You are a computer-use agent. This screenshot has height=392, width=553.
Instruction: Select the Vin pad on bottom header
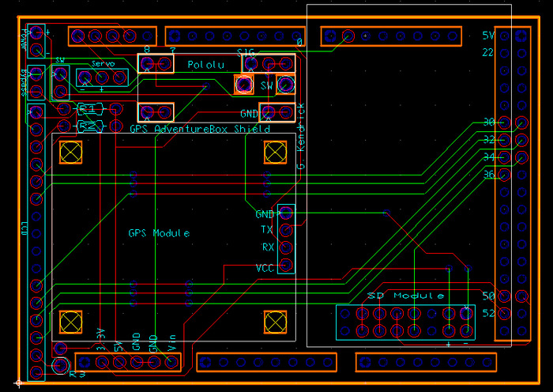(171, 362)
